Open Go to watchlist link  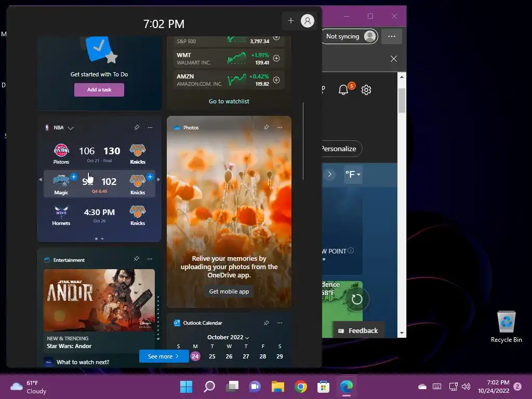(x=229, y=101)
